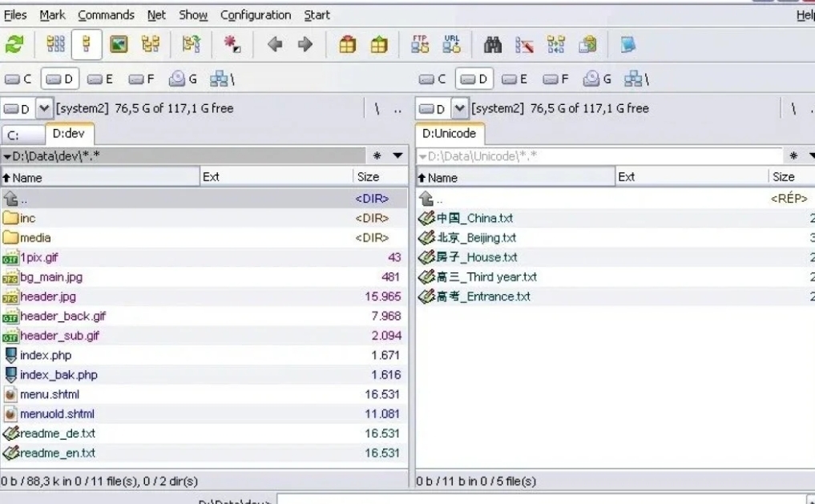Viewport: 815px width, 504px height.
Task: Switch to the C: tab in left panel
Action: pyautogui.click(x=23, y=135)
